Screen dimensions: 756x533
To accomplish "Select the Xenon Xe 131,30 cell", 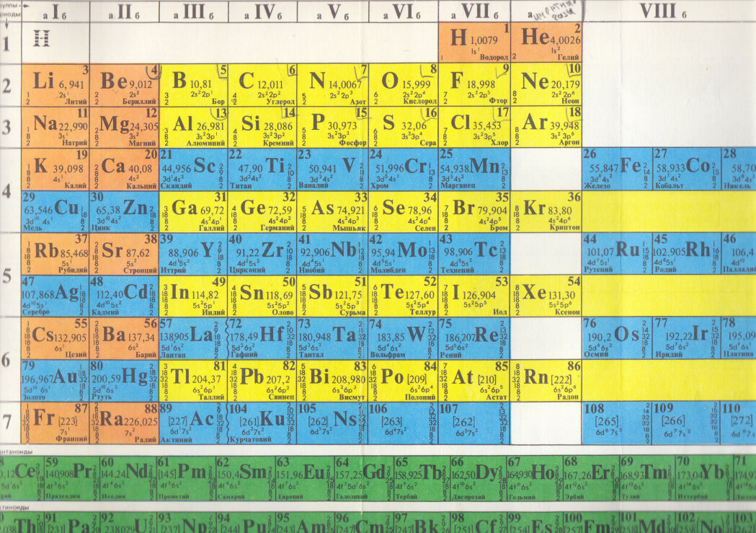I will tap(546, 296).
